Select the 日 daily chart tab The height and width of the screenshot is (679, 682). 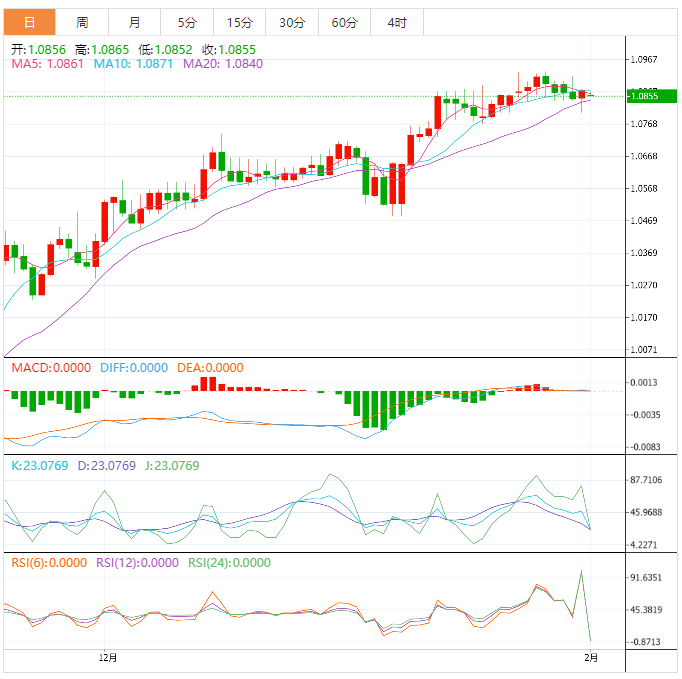pos(29,22)
